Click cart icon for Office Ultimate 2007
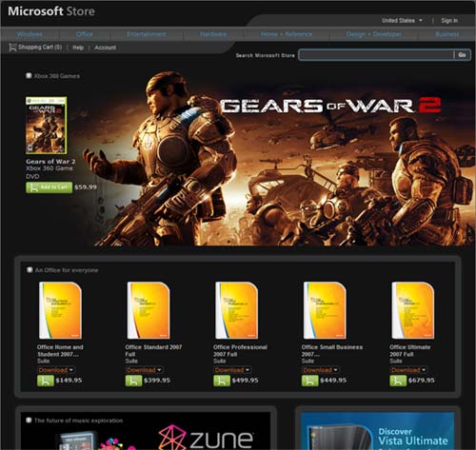 click(x=398, y=381)
